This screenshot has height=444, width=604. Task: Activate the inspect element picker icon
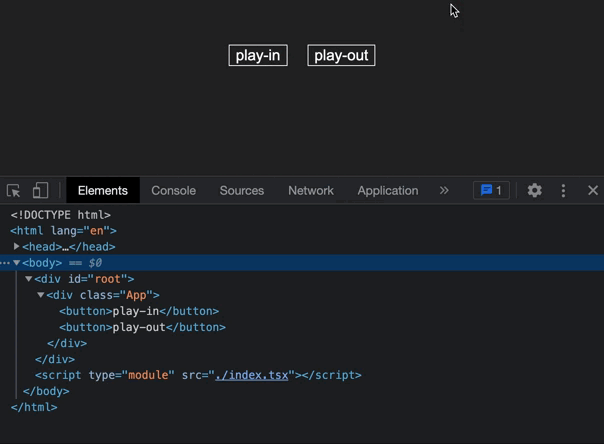pyautogui.click(x=13, y=191)
